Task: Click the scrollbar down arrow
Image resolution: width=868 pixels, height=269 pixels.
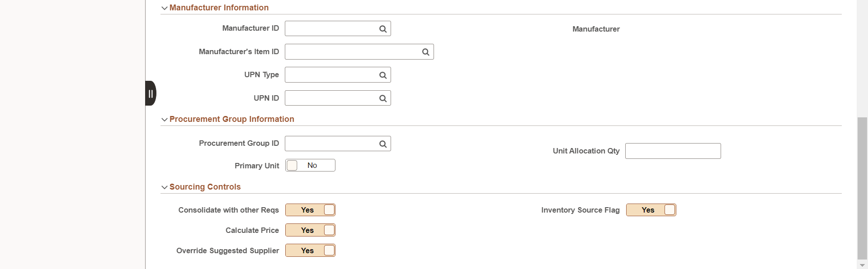Action: pyautogui.click(x=863, y=264)
